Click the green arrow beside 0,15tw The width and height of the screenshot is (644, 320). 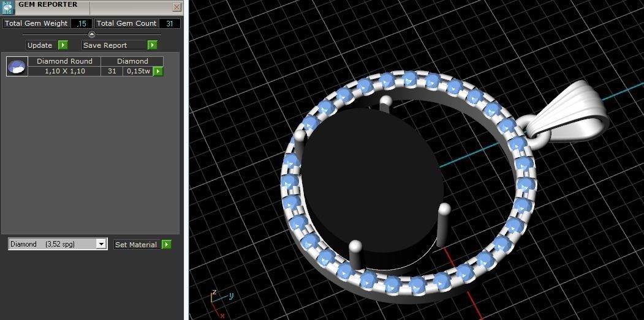pyautogui.click(x=158, y=72)
